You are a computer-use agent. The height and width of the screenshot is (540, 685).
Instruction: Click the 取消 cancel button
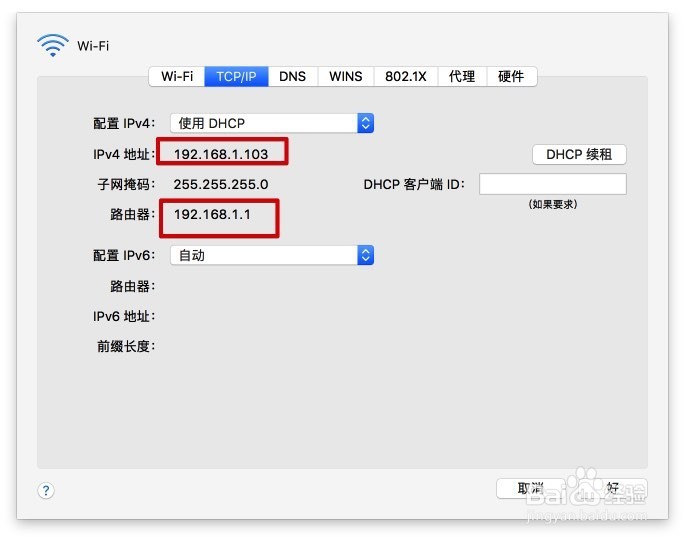tap(530, 488)
